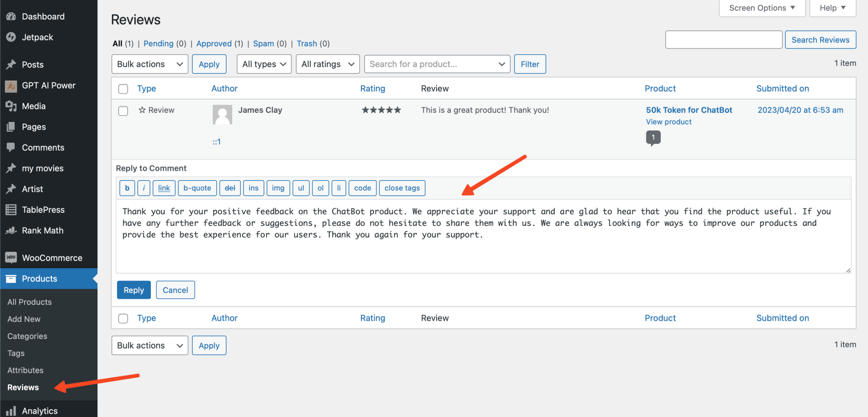Click the Media library icon
868x417 pixels.
click(x=11, y=106)
